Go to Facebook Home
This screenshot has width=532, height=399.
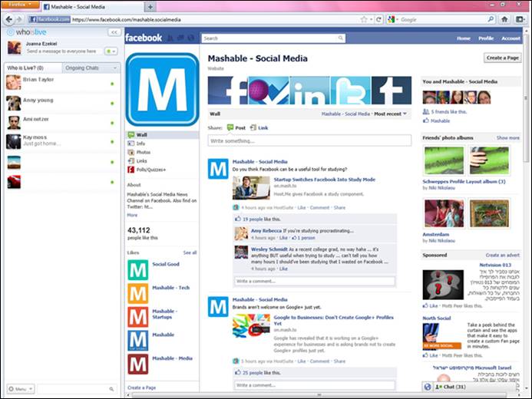[x=464, y=38]
